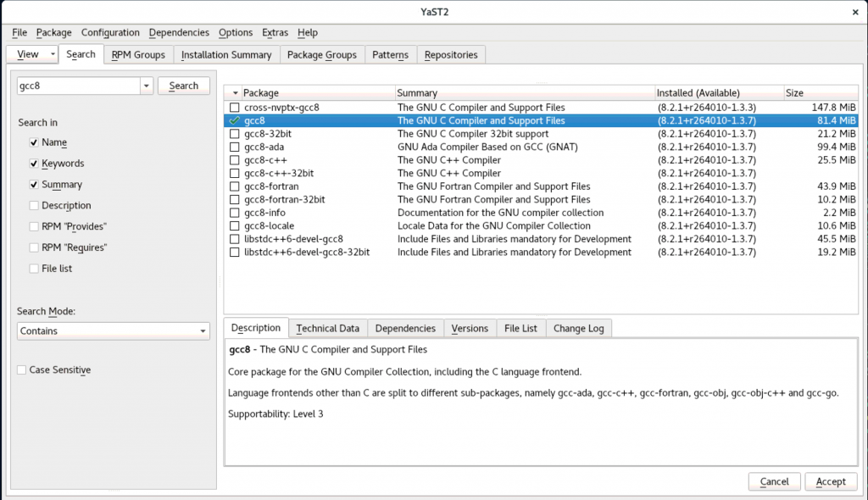Open the Search Mode 'Contains' combo box
The image size is (868, 500).
coord(113,331)
